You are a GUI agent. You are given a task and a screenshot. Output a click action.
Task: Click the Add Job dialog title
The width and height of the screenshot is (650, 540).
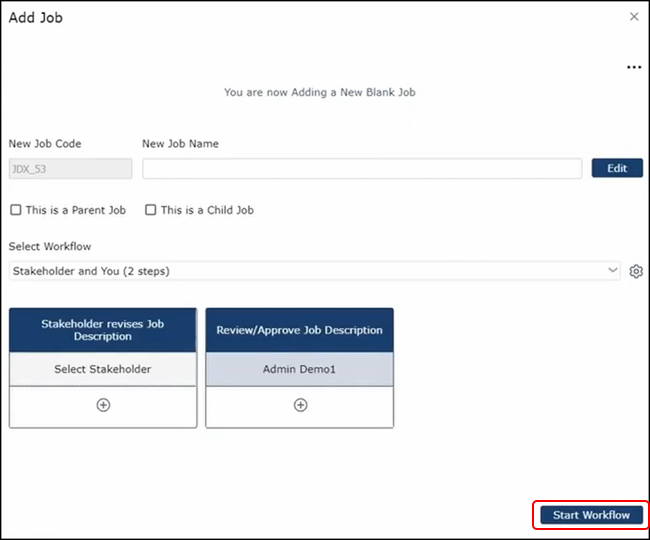point(36,18)
